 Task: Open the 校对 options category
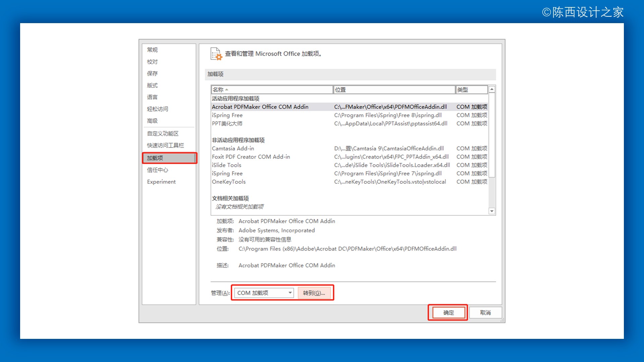click(x=152, y=62)
